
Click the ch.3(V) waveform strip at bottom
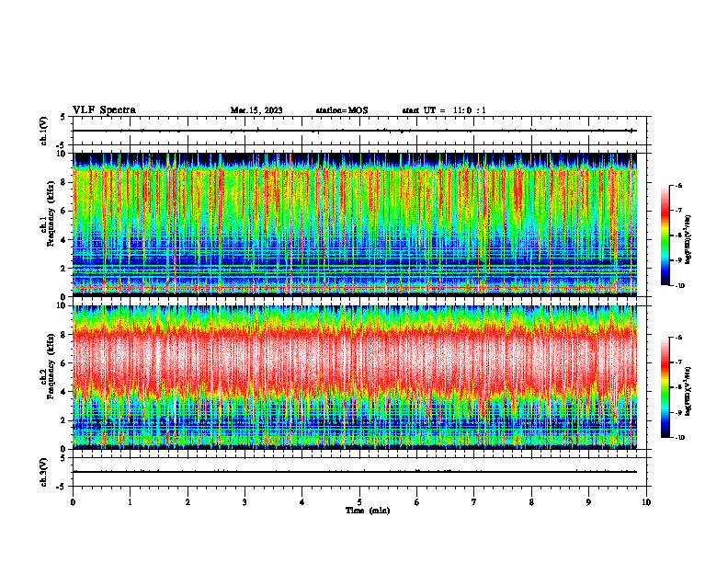point(359,472)
